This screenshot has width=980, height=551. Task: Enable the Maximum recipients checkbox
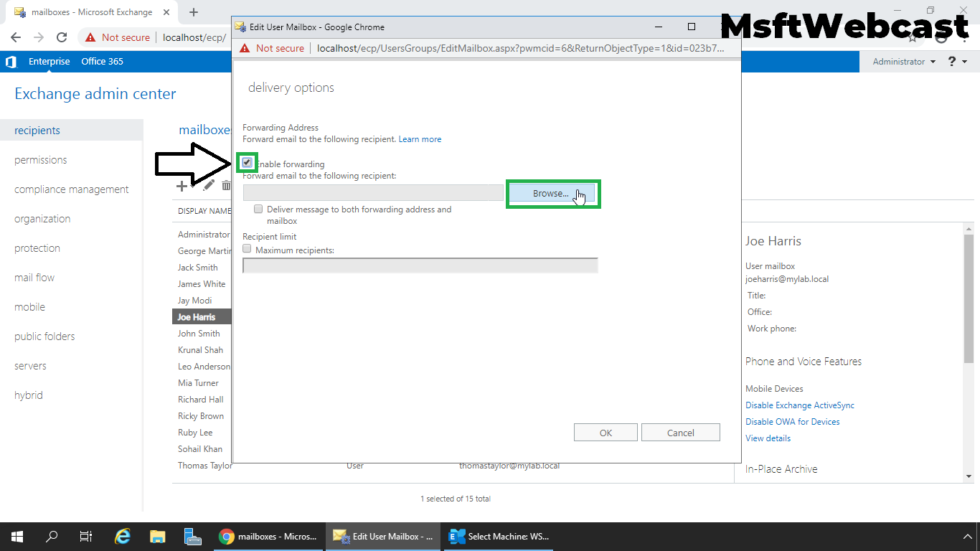247,249
